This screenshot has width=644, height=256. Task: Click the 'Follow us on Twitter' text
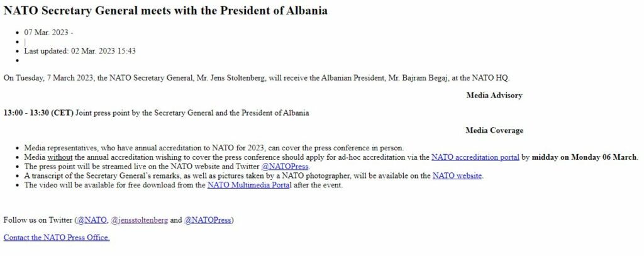pos(38,220)
